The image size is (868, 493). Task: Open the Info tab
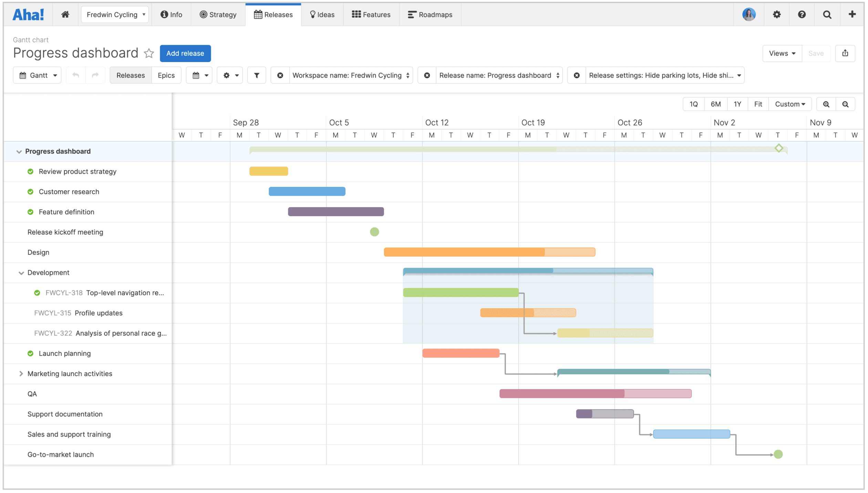point(171,14)
